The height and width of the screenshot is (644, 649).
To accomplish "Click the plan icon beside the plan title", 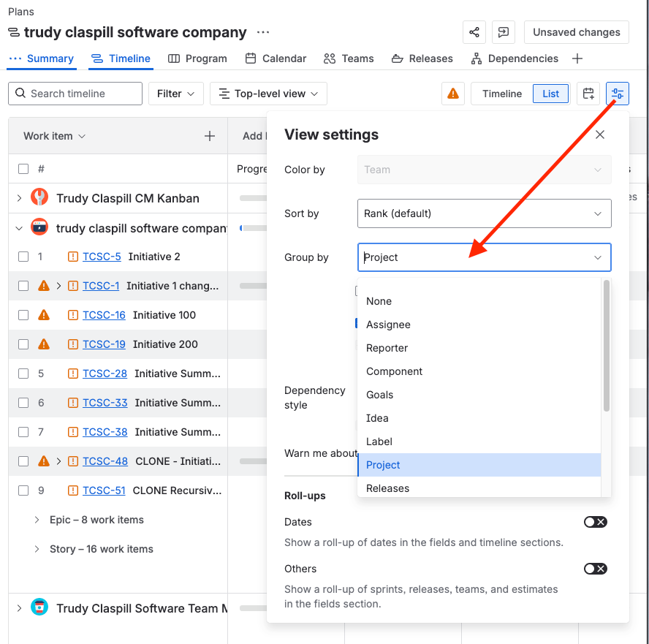I will click(x=14, y=32).
